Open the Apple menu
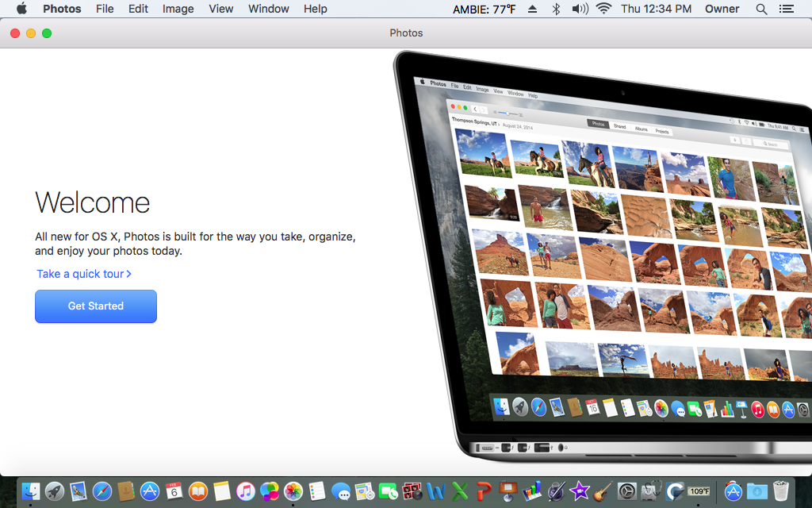Viewport: 812px width, 508px height. point(21,8)
